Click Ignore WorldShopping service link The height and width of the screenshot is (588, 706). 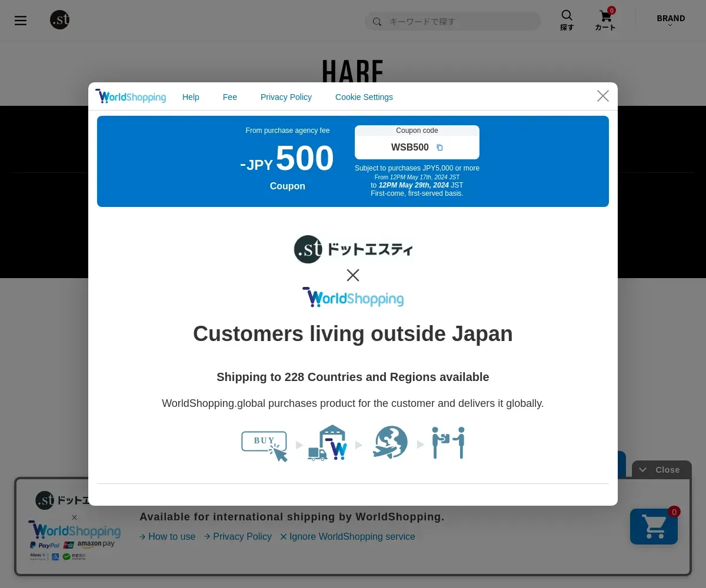point(348,536)
